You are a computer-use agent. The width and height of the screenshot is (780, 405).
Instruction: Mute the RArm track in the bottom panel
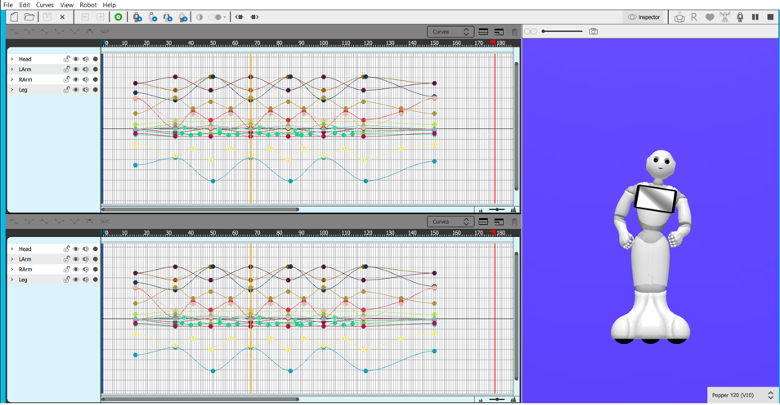point(86,269)
